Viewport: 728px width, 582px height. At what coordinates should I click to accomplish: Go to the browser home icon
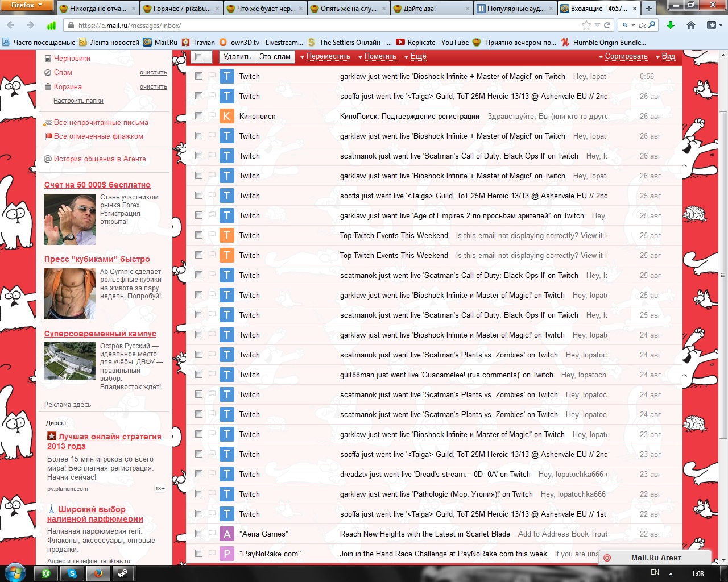click(x=691, y=25)
